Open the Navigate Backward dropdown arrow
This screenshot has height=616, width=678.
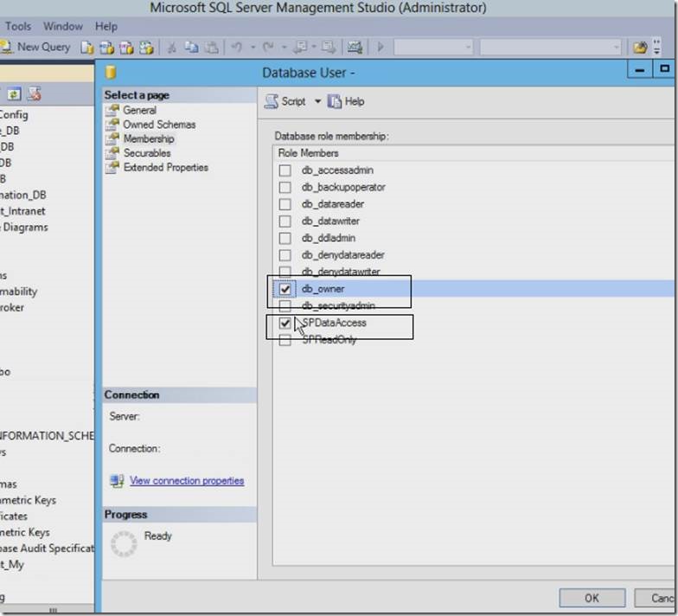point(314,47)
